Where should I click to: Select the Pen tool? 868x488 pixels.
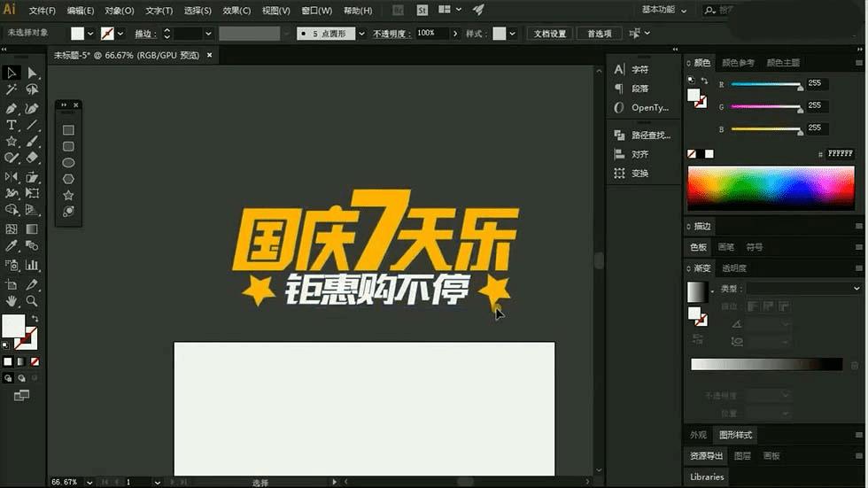pos(12,108)
